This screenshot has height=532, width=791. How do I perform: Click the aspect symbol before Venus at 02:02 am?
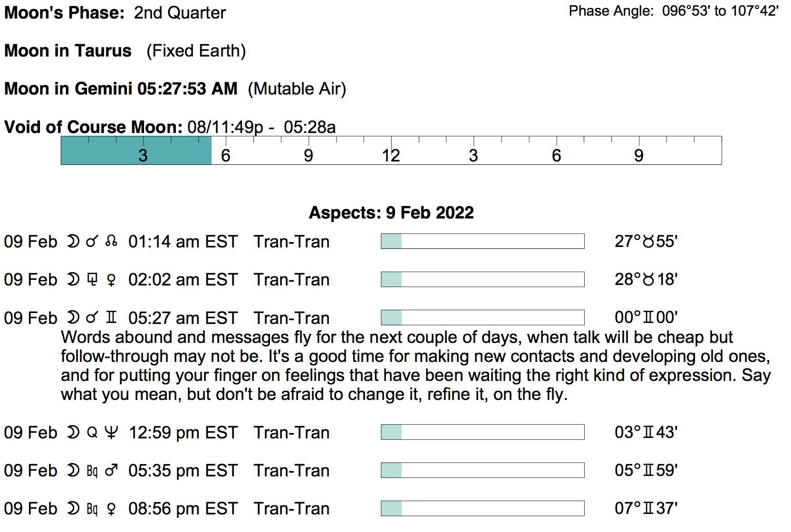tap(92, 280)
